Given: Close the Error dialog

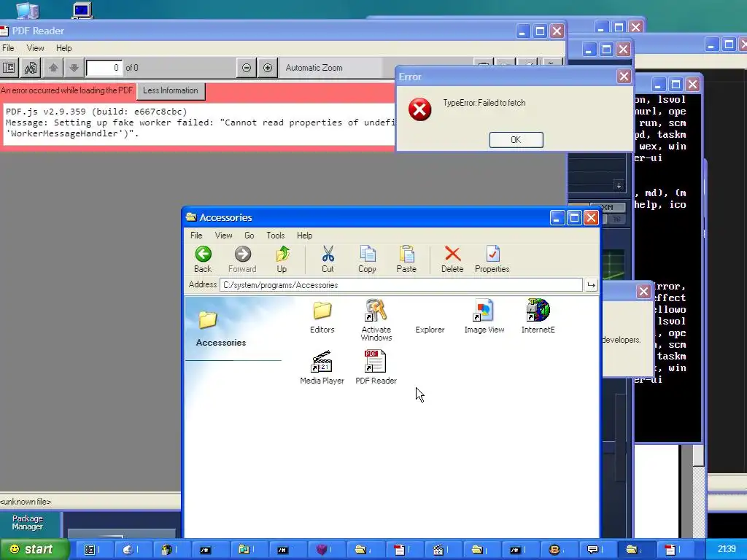Looking at the screenshot, I should (x=624, y=76).
